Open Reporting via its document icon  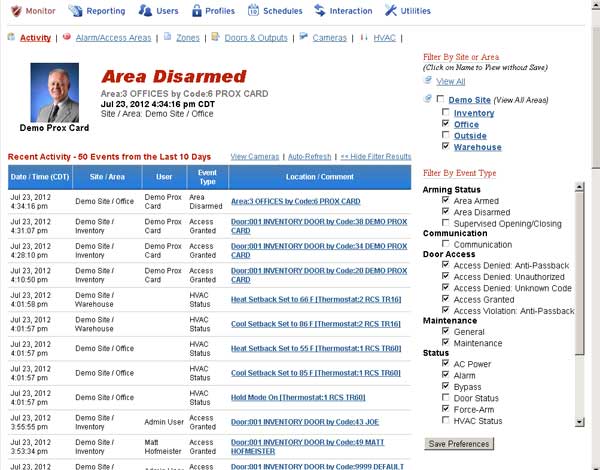click(x=75, y=11)
